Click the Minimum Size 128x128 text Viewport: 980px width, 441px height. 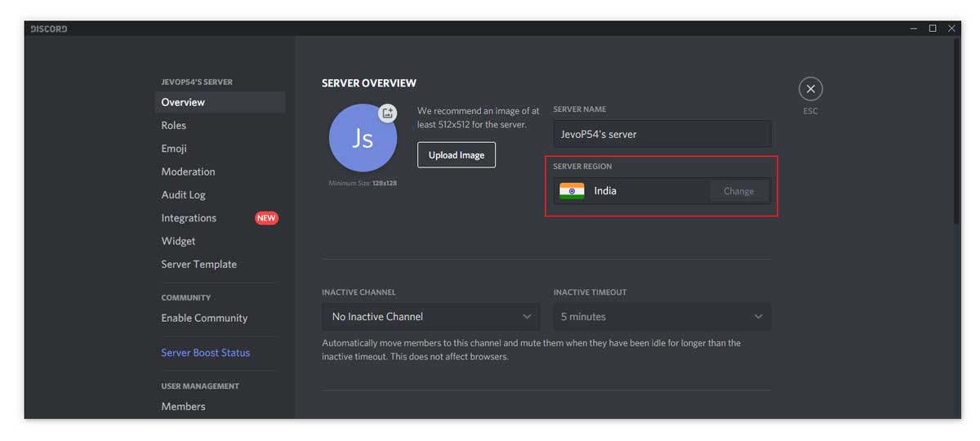[x=363, y=183]
